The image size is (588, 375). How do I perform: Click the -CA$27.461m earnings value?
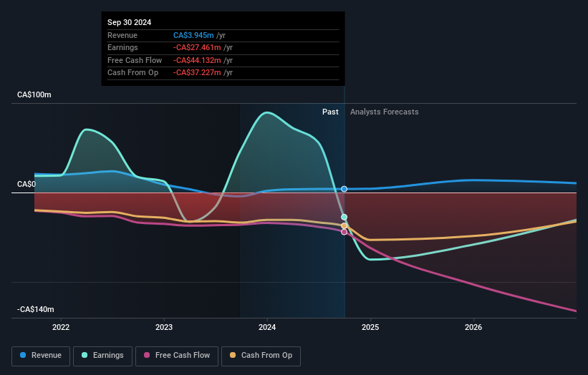tap(197, 47)
